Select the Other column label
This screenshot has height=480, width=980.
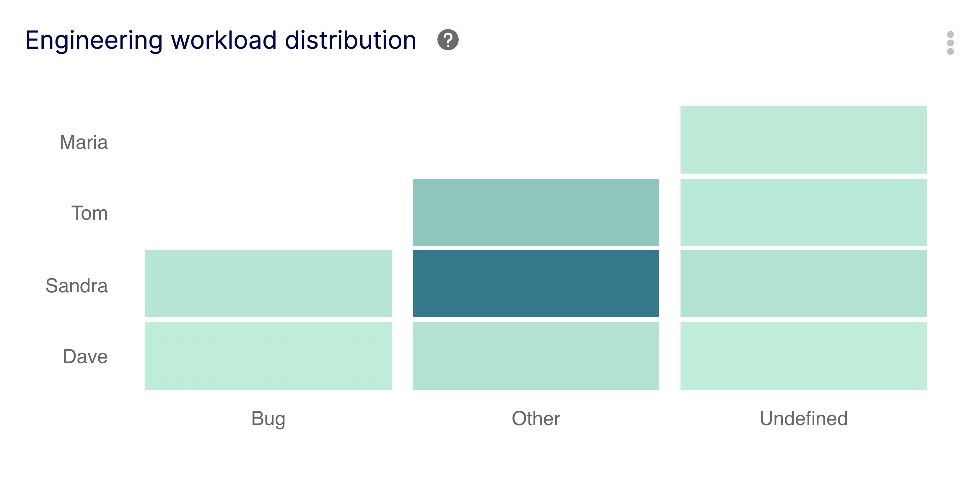point(536,418)
